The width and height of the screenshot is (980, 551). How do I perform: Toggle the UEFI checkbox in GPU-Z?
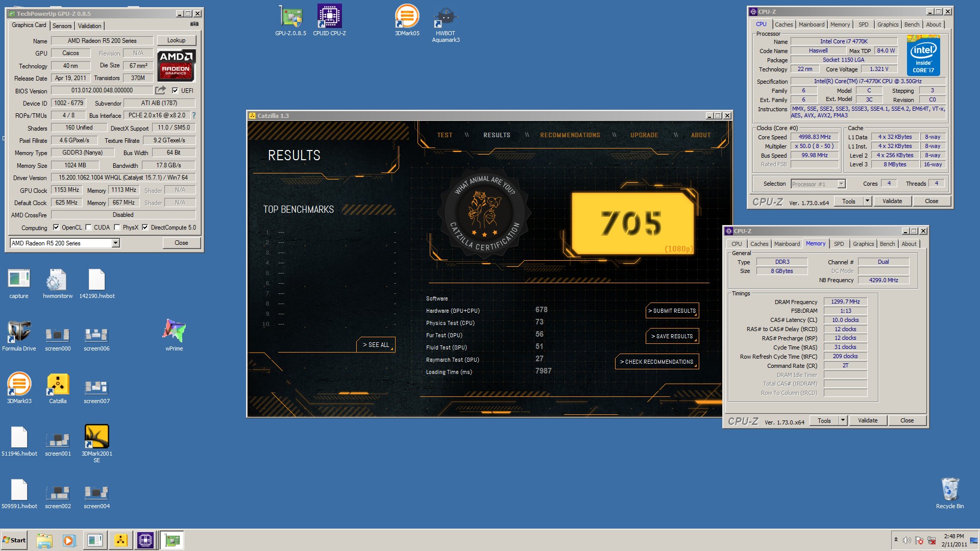(176, 90)
